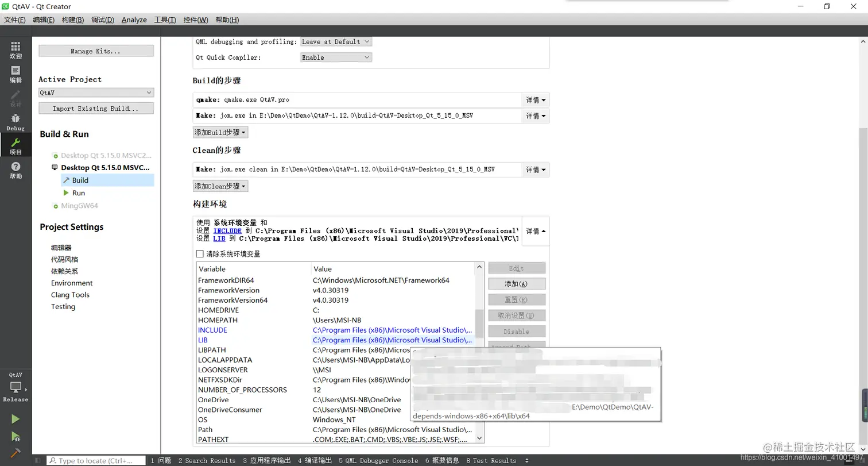868x466 pixels.
Task: Open the Active Project QtAV dropdown
Action: pyautogui.click(x=96, y=93)
